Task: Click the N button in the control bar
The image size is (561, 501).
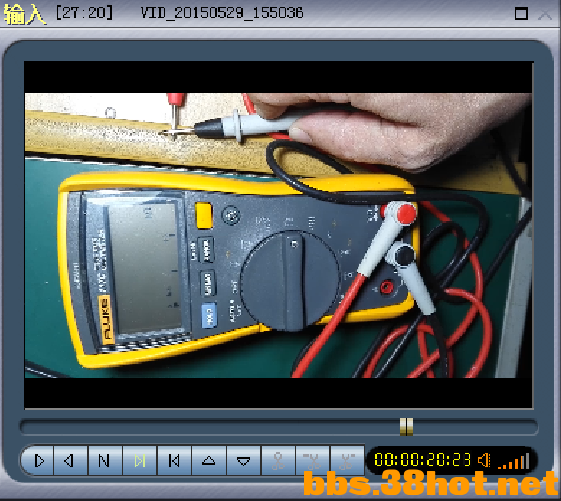Action: pyautogui.click(x=105, y=461)
